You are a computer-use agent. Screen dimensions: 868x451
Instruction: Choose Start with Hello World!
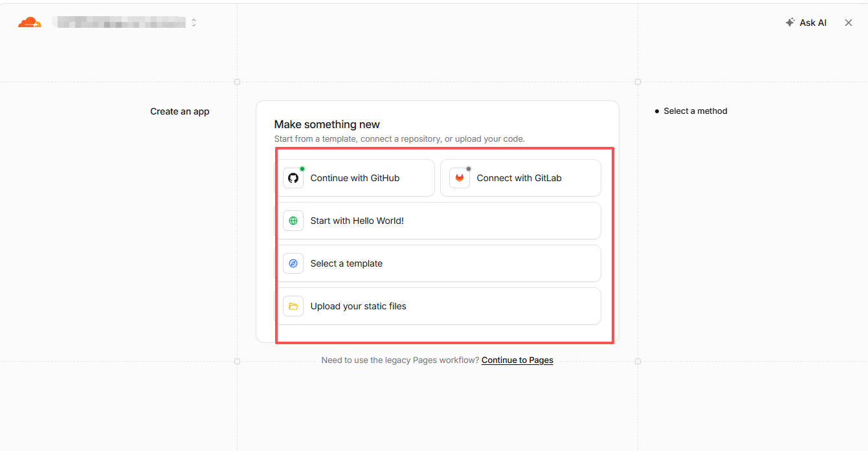coord(438,221)
